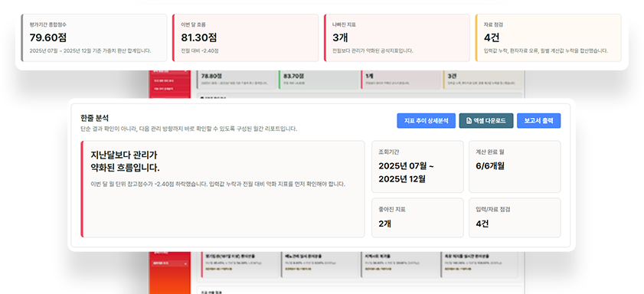Click the 지난달보다 관리가 약화된 흐름입니다 headline
This screenshot has height=294, width=644.
pos(125,162)
